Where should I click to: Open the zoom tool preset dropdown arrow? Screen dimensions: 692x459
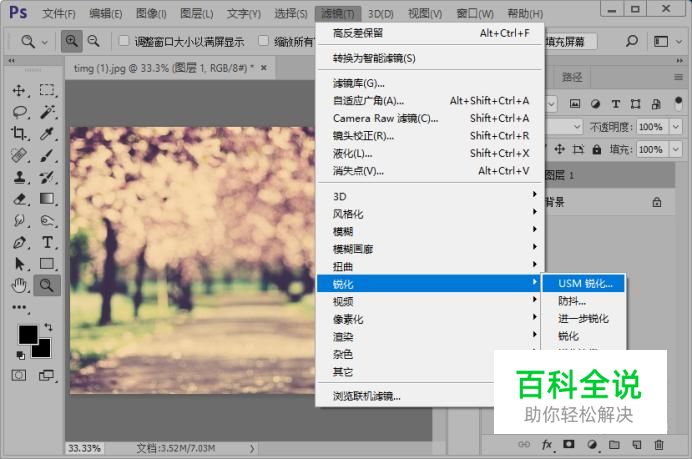click(x=45, y=42)
